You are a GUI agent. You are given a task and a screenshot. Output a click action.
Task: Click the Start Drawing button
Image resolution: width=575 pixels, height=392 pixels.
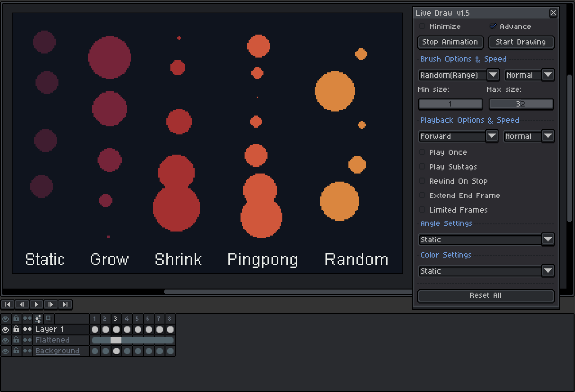pyautogui.click(x=521, y=42)
